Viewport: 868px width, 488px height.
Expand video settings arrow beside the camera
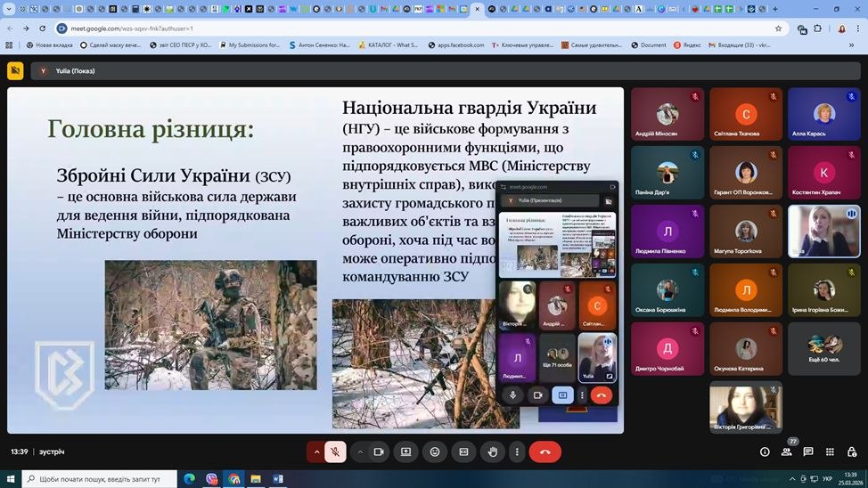(x=360, y=451)
